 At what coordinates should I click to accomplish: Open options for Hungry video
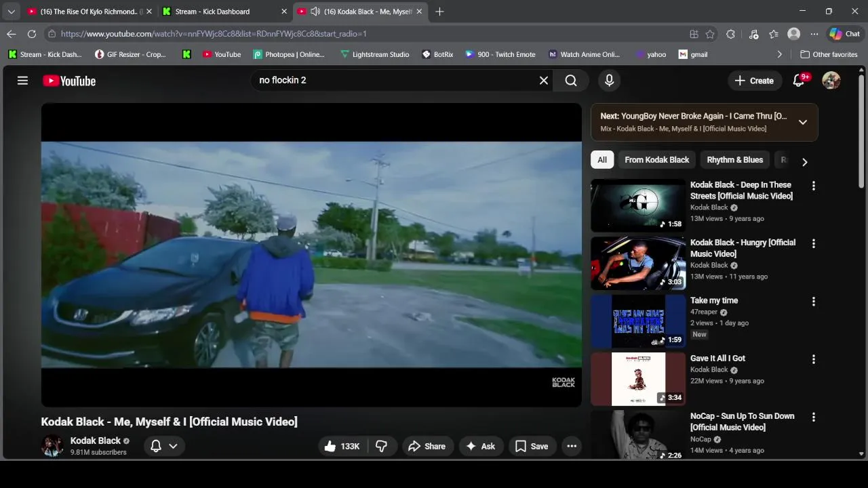click(813, 243)
